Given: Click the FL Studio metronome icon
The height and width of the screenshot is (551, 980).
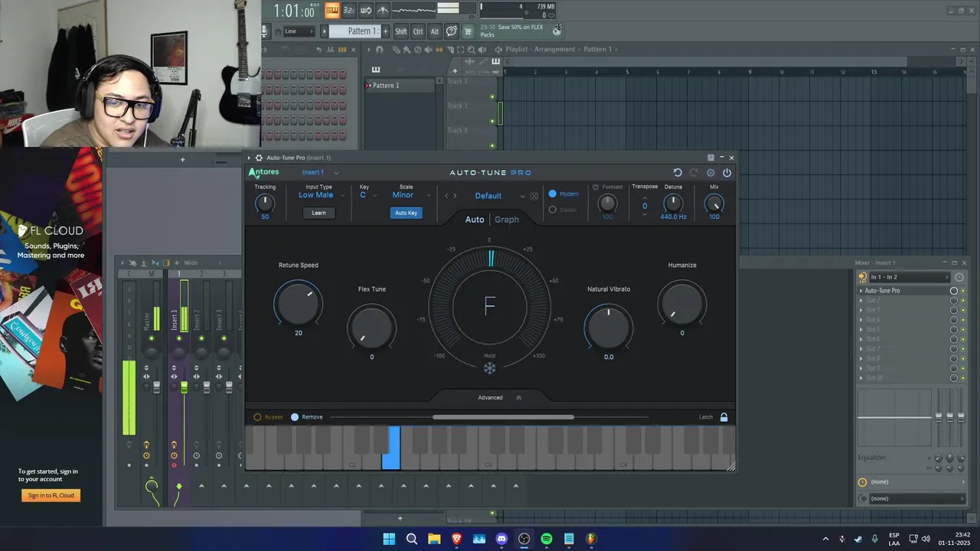Looking at the screenshot, I should pos(383,10).
